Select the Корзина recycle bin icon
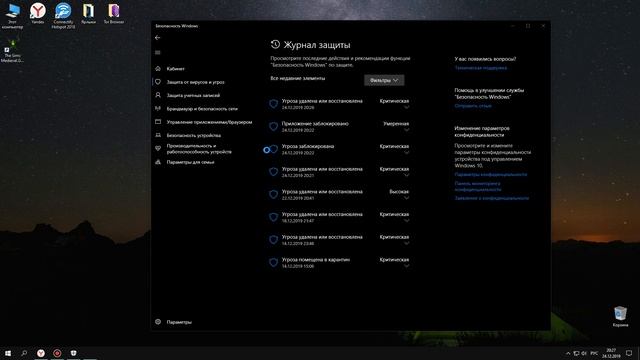 click(x=620, y=317)
